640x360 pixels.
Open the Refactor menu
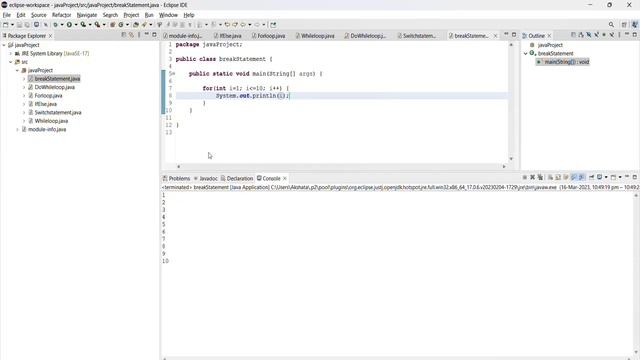point(61,15)
